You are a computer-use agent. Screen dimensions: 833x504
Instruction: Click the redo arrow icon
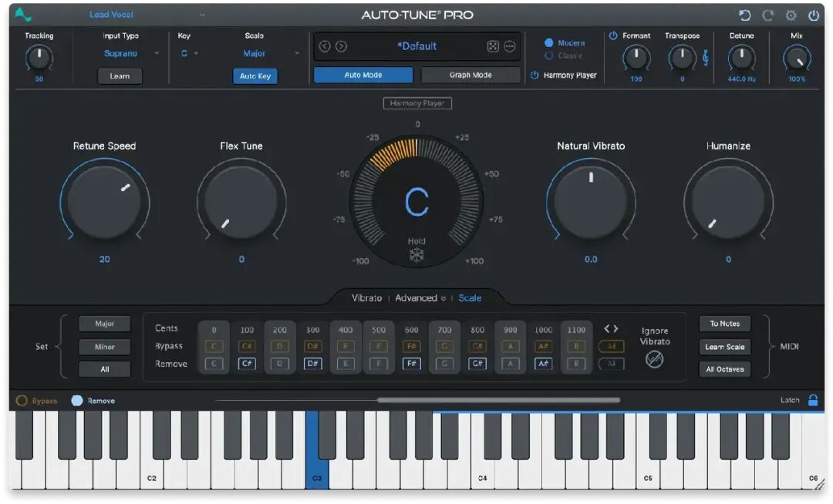pos(767,15)
